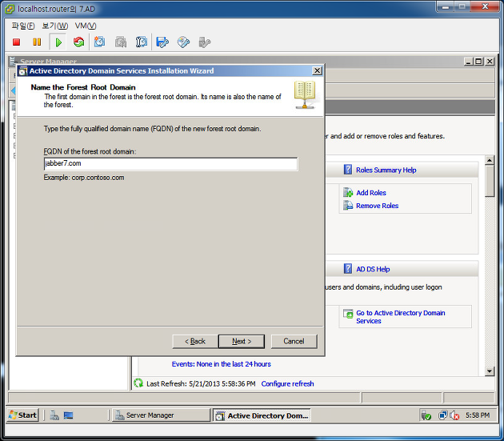Maximize the Server Manager window
504x441 pixels.
pos(478,61)
